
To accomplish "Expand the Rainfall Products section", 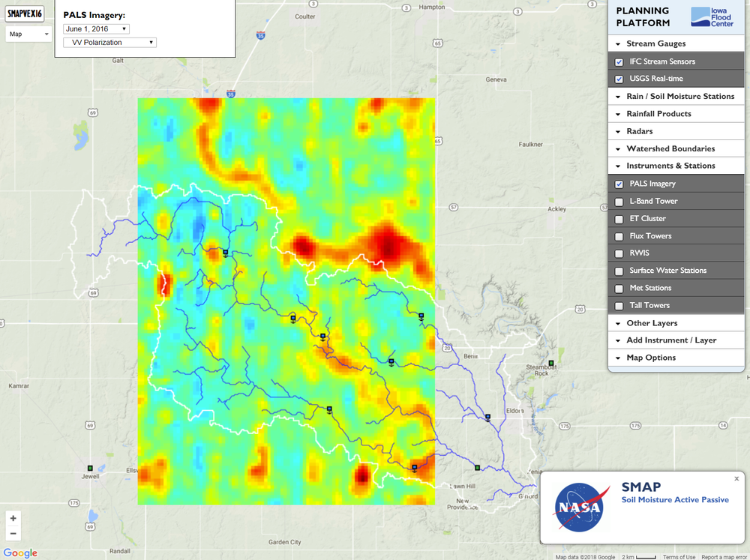I will (658, 114).
